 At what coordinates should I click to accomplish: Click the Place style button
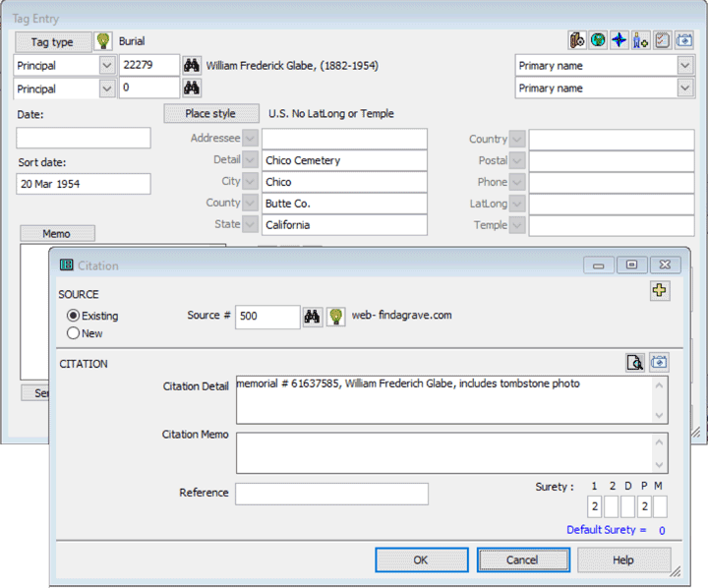coord(210,114)
